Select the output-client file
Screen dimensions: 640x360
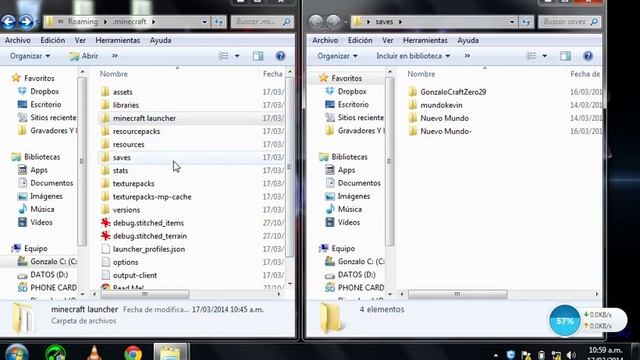point(135,275)
